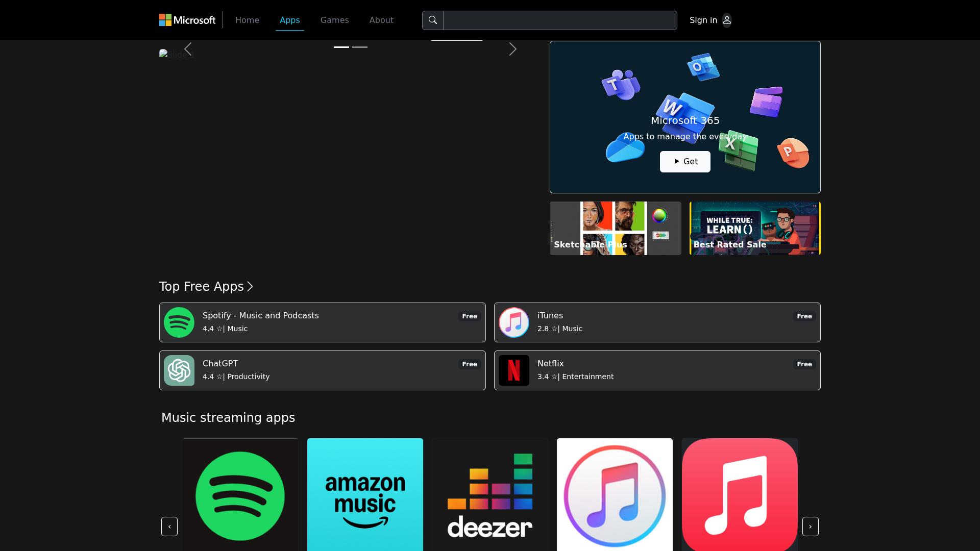Click the Free badge on iTunes card
Screen dimensions: 980x551
[x=804, y=316]
